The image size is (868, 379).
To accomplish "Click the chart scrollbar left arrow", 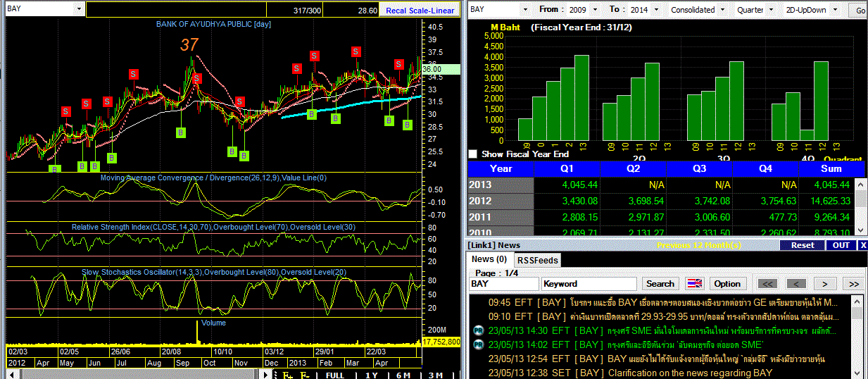I will tap(12, 375).
